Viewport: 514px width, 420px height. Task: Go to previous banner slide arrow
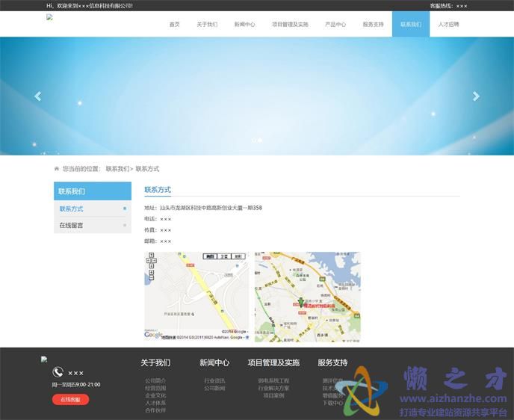pyautogui.click(x=37, y=96)
